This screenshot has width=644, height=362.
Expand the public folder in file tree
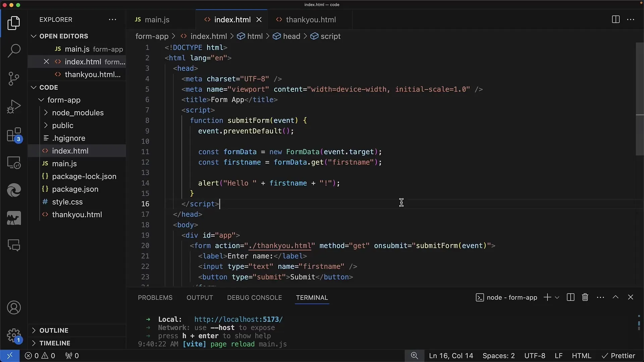(46, 125)
